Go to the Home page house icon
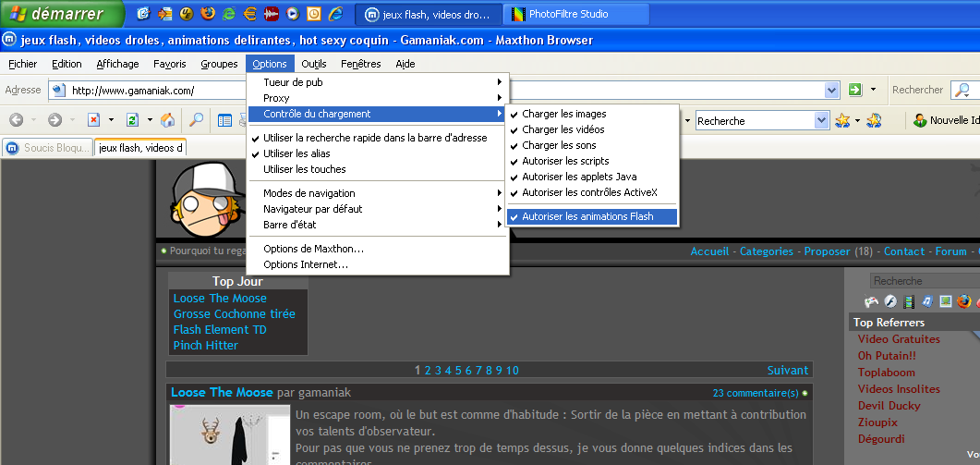Image resolution: width=980 pixels, height=465 pixels. click(167, 120)
